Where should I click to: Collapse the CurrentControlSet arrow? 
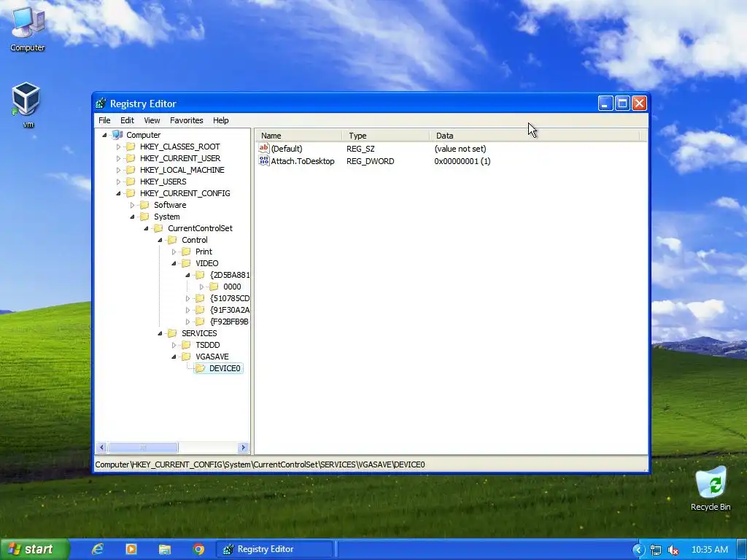point(146,228)
